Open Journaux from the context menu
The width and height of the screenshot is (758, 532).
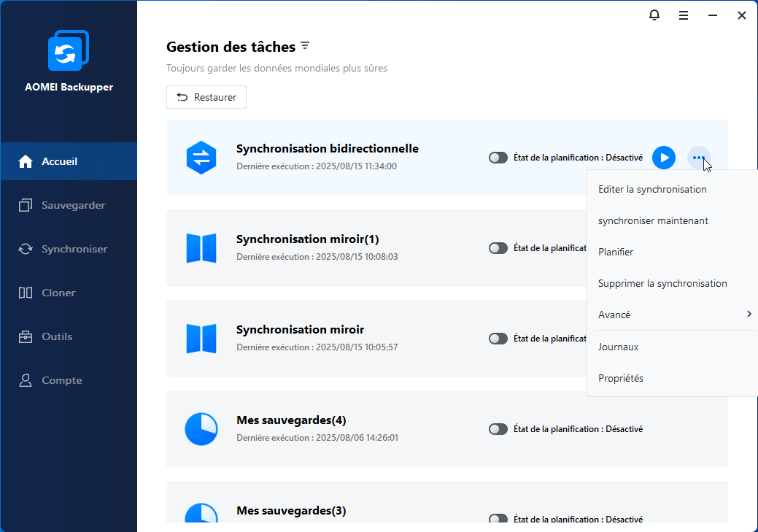pos(619,347)
